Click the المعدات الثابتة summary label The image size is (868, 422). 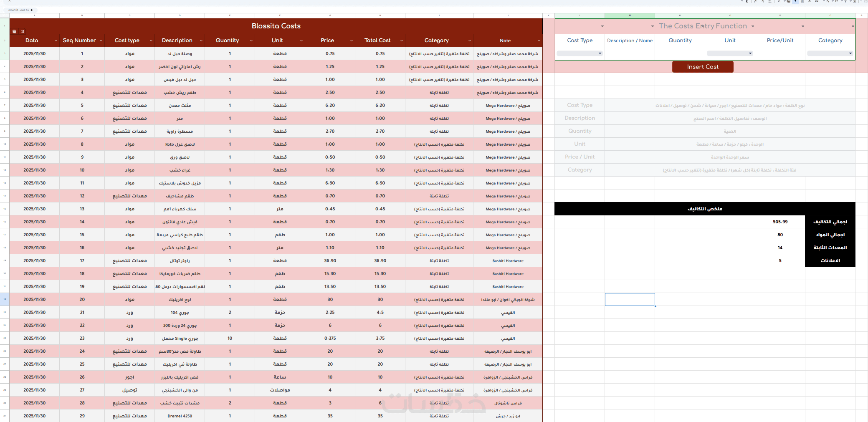click(830, 248)
